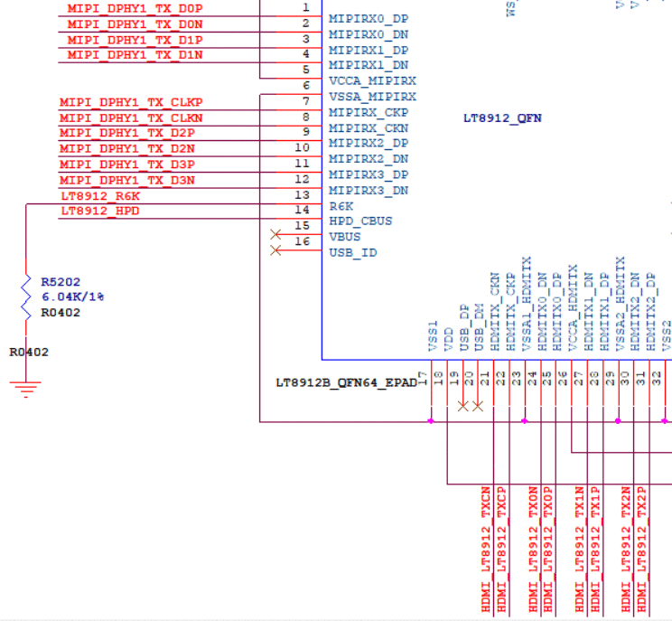Select the no-connect X on VBUS pin
672x621 pixels.
coord(275,235)
